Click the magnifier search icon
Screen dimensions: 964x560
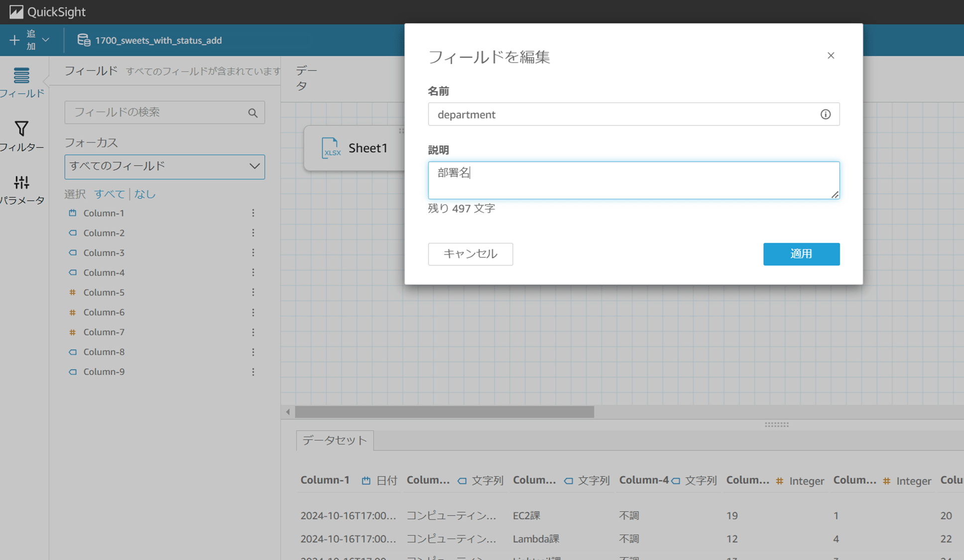pos(253,113)
